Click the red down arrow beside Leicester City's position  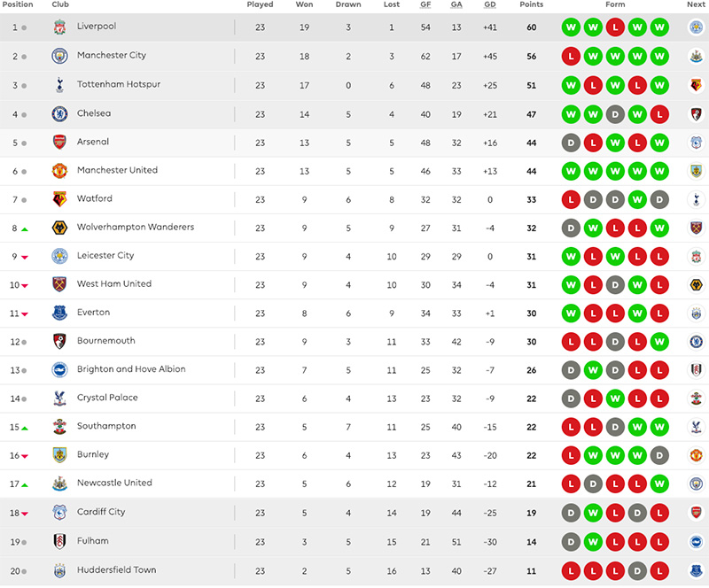click(24, 257)
